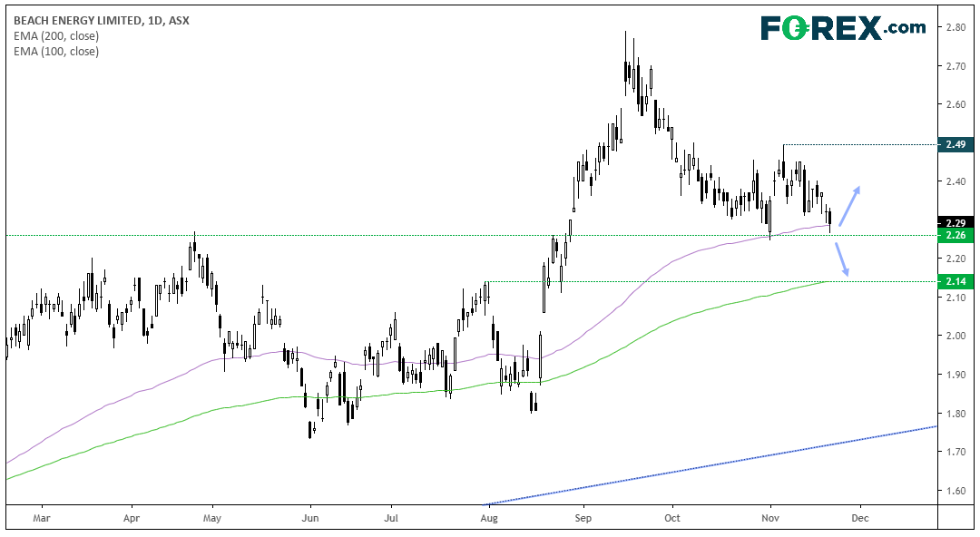Select the EMA (100, close) indicator label

[x=56, y=52]
